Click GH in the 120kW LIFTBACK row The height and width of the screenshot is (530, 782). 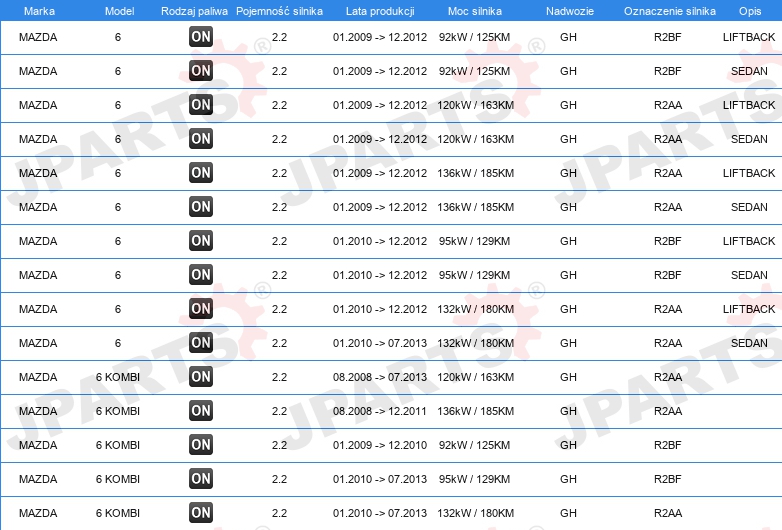568,105
